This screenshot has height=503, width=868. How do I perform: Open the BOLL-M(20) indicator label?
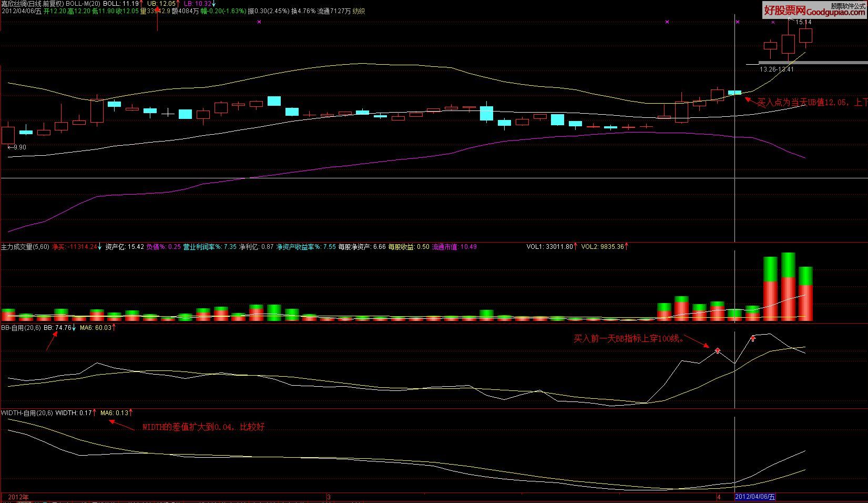click(83, 3)
